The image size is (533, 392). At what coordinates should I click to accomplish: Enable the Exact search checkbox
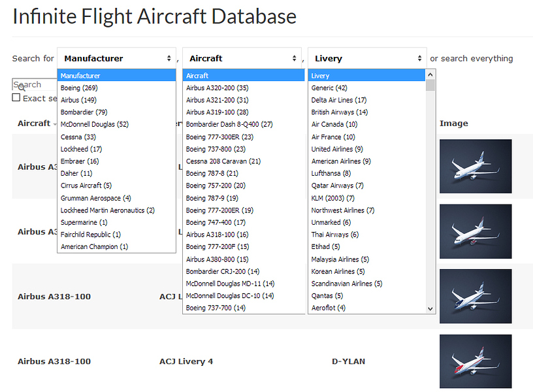pyautogui.click(x=16, y=98)
